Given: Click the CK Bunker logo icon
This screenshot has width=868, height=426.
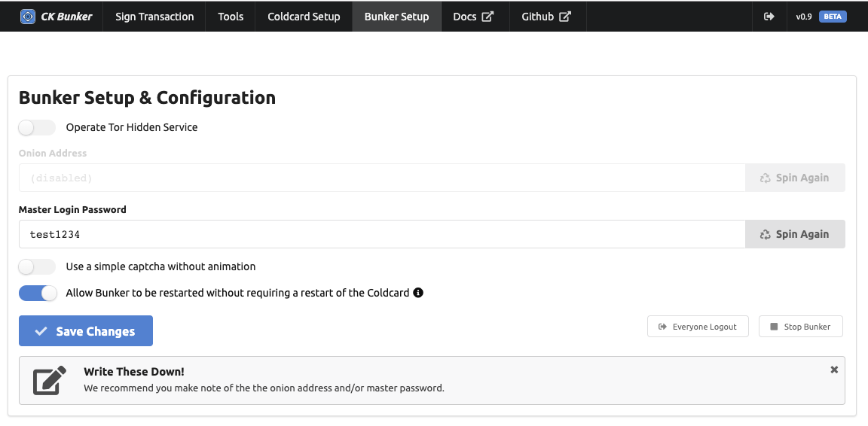Looking at the screenshot, I should pos(28,17).
